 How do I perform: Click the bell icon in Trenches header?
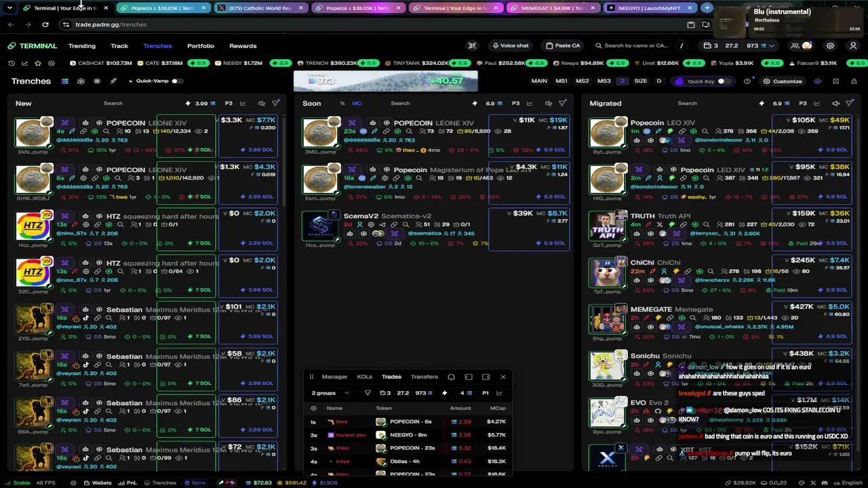[x=853, y=81]
